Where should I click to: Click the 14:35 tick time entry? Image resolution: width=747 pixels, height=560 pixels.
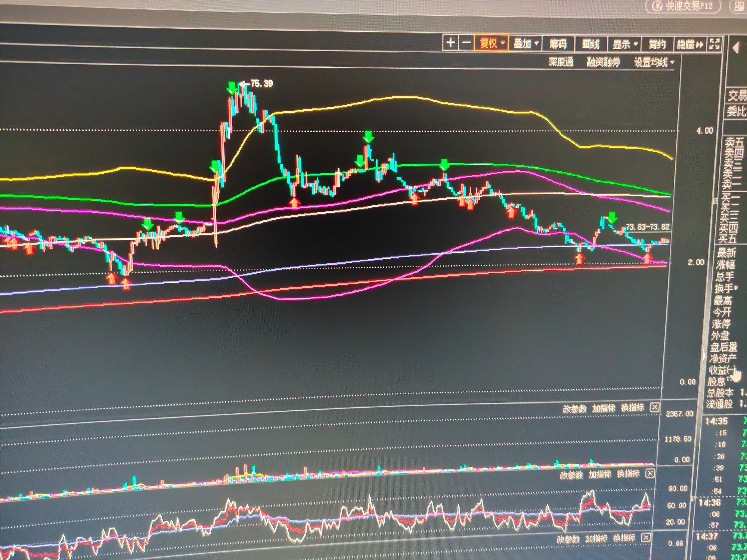(x=716, y=421)
